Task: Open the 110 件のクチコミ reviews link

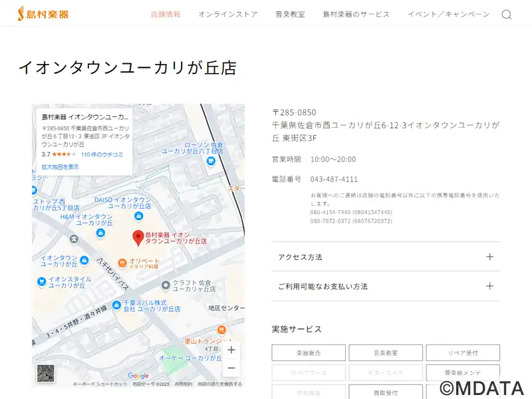Action: pos(102,154)
